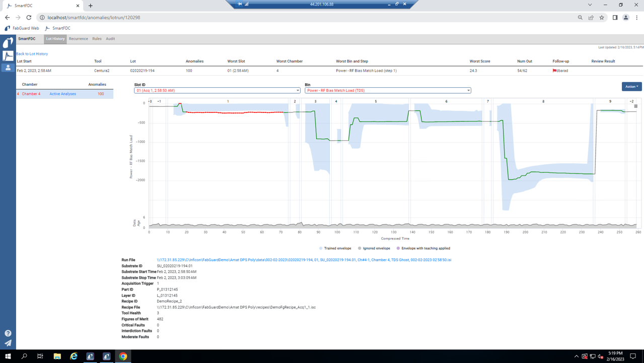Click the Back to Lot History link
Viewport: 644px width, 363px height.
(32, 54)
